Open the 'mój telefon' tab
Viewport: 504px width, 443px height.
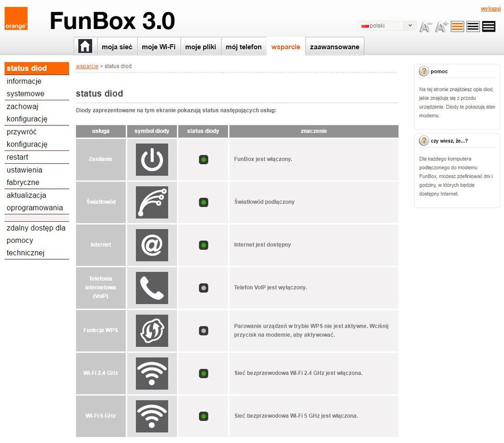point(244,47)
